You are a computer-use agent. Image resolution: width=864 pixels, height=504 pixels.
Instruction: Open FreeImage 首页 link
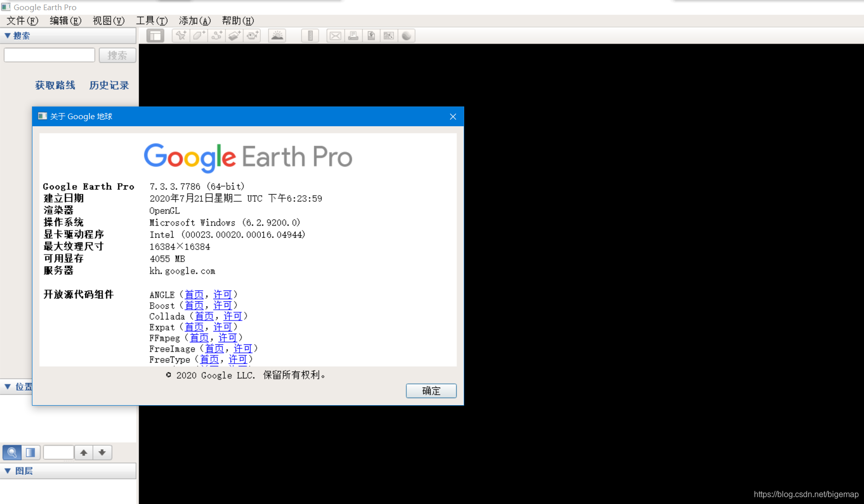[x=215, y=348]
